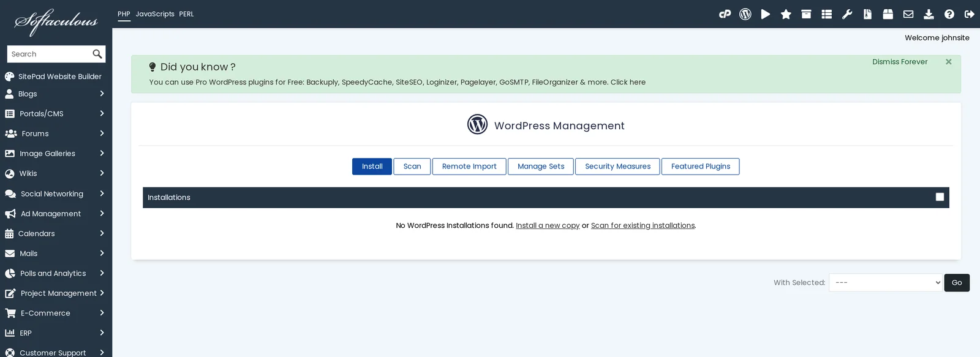This screenshot has height=357, width=980.
Task: Click the Project Management edit icon
Action: click(x=10, y=293)
